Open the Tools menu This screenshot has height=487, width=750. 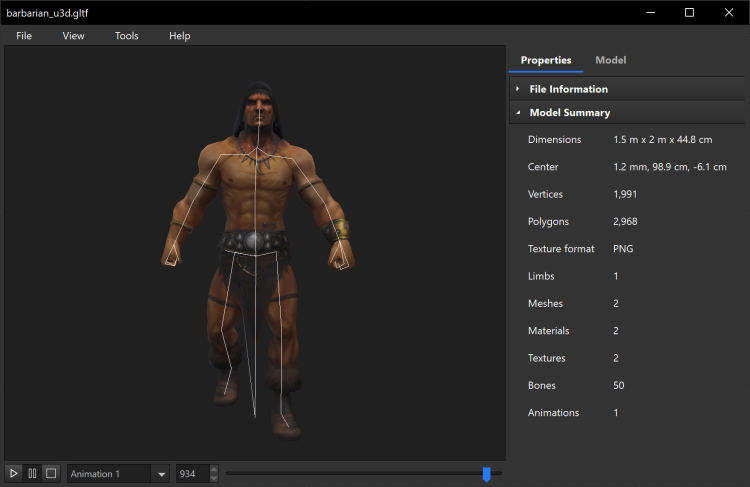(127, 35)
